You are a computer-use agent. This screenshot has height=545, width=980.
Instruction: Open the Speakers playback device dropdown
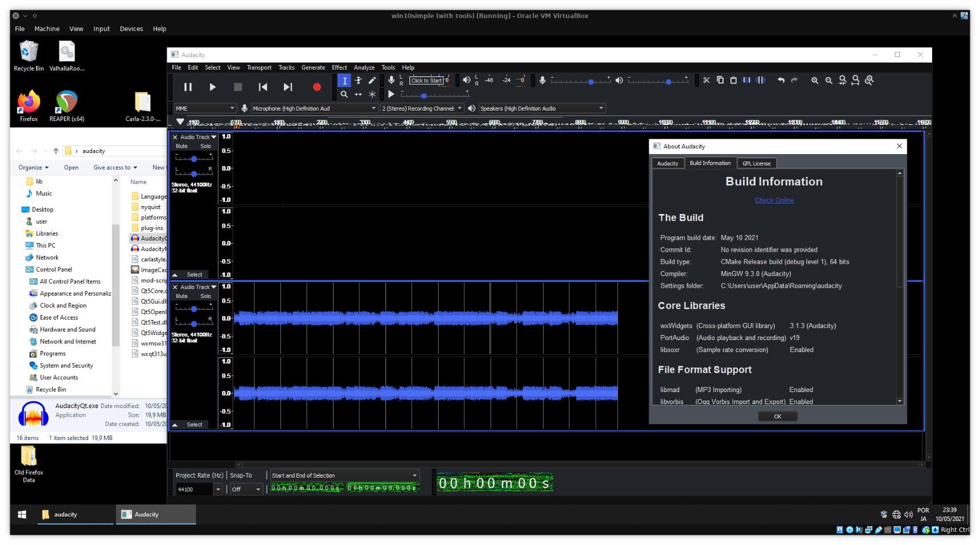[x=541, y=108]
